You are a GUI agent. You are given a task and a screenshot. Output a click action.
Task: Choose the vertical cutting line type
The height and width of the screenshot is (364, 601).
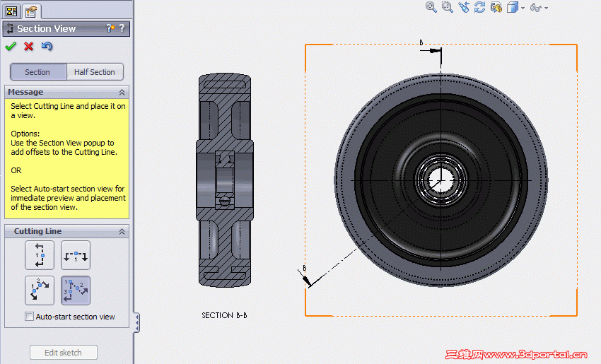point(40,255)
